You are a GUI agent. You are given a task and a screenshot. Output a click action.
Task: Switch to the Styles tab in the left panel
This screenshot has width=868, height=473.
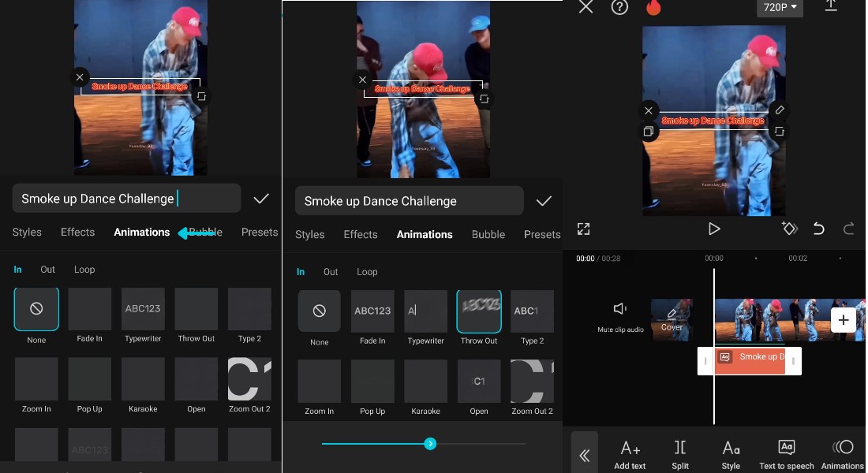[x=27, y=232]
